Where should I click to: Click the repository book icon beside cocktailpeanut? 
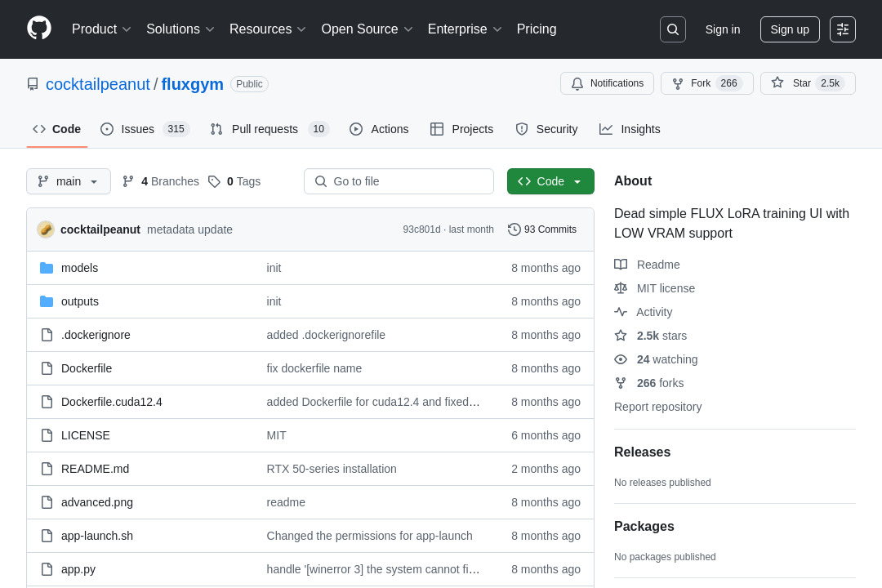(x=33, y=84)
